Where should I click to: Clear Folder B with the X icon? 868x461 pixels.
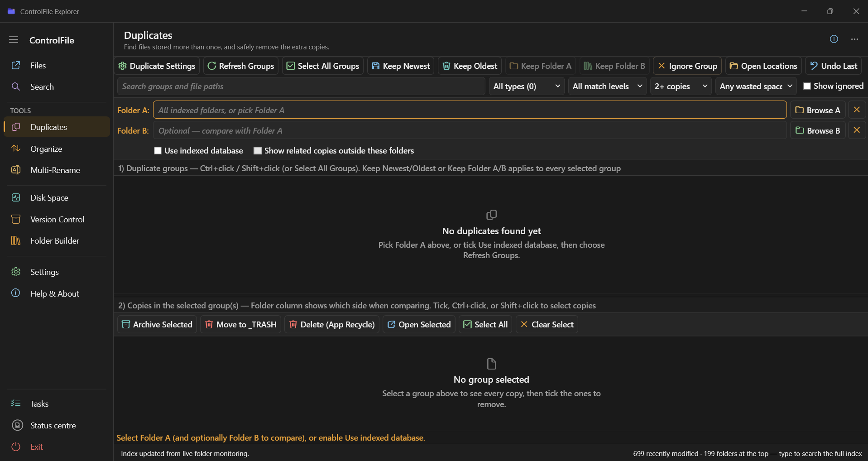(x=857, y=130)
